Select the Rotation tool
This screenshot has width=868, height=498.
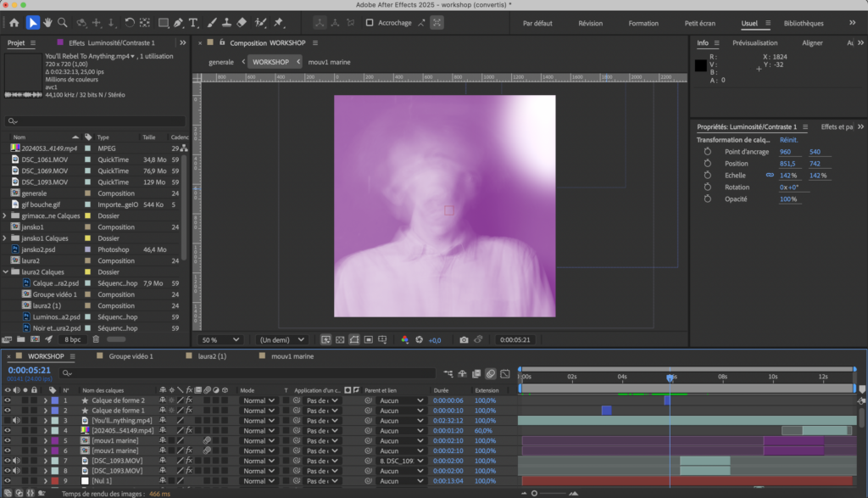coord(129,23)
